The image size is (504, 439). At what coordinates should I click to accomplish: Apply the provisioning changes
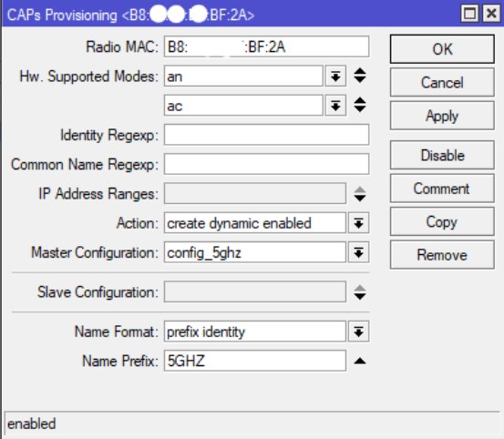click(442, 116)
